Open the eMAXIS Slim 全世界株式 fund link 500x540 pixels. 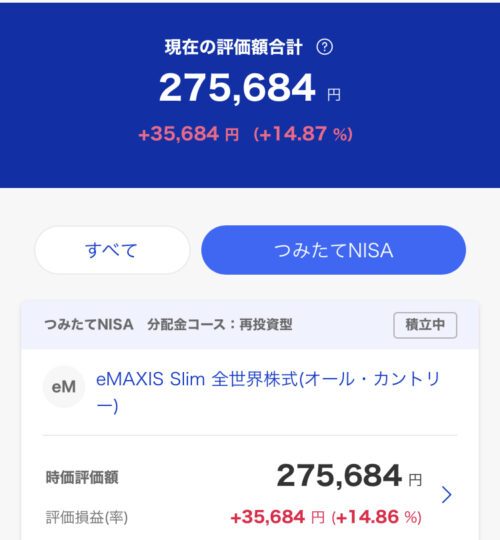268,392
